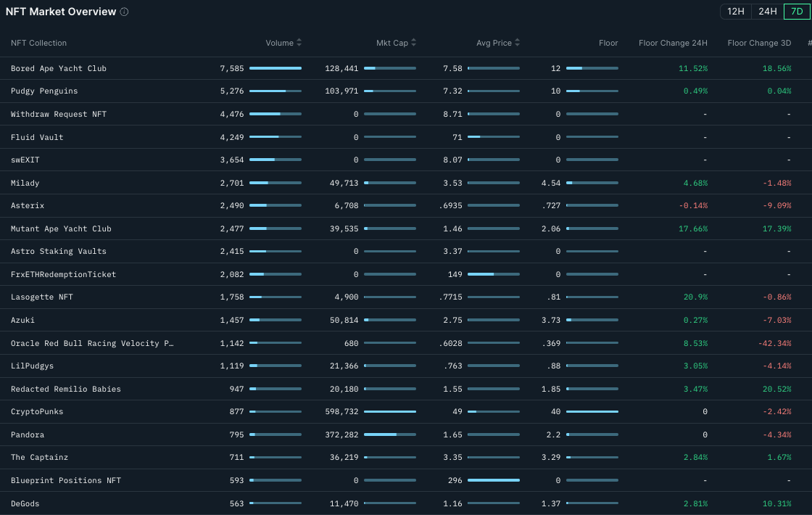Screen dimensions: 812x515
Task: Click Mutant Ape 24H floor change 17.66%
Action: click(x=693, y=228)
